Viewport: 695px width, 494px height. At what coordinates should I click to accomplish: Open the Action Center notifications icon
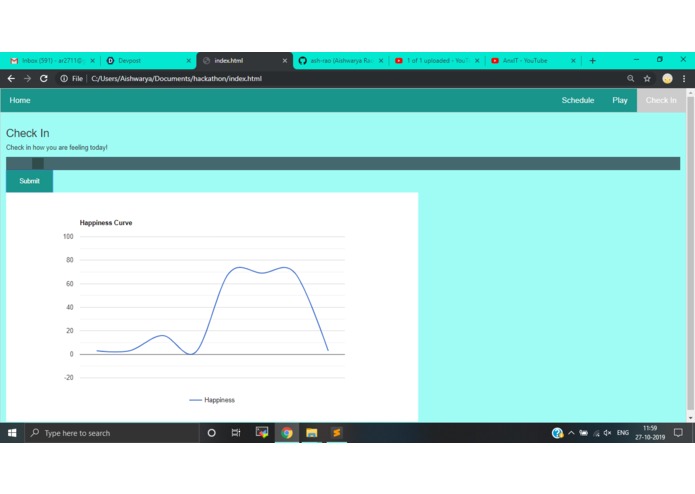(x=678, y=433)
